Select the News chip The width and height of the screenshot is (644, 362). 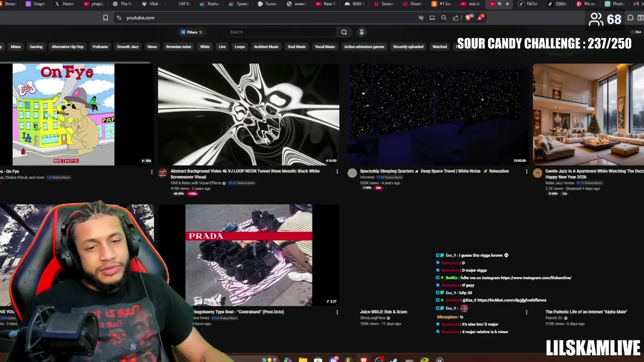coord(152,47)
